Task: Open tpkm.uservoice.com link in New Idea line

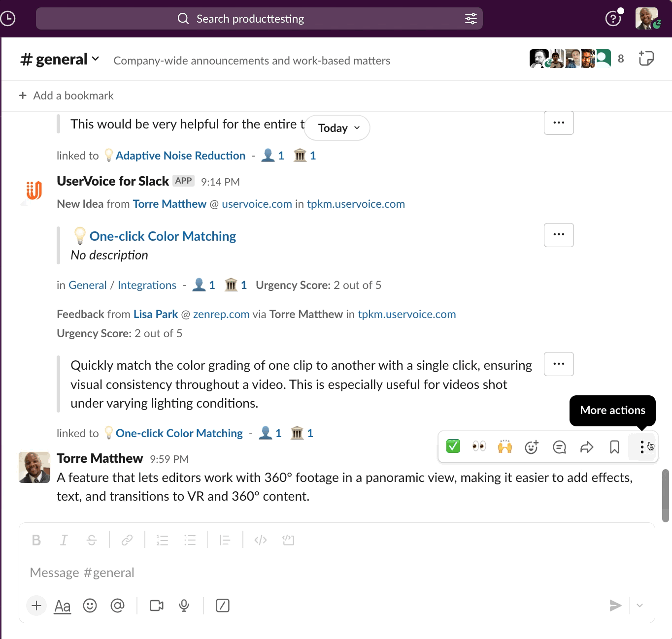Action: point(356,204)
